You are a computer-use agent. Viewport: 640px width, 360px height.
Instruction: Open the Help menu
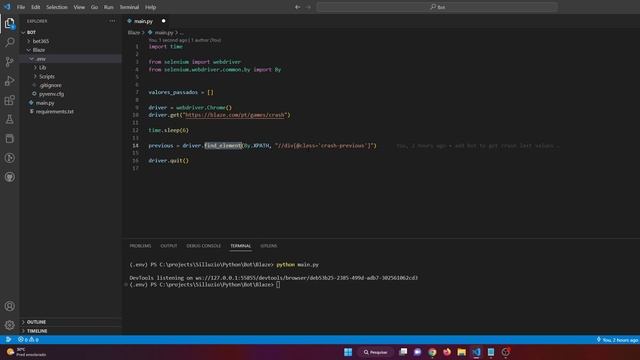(151, 7)
